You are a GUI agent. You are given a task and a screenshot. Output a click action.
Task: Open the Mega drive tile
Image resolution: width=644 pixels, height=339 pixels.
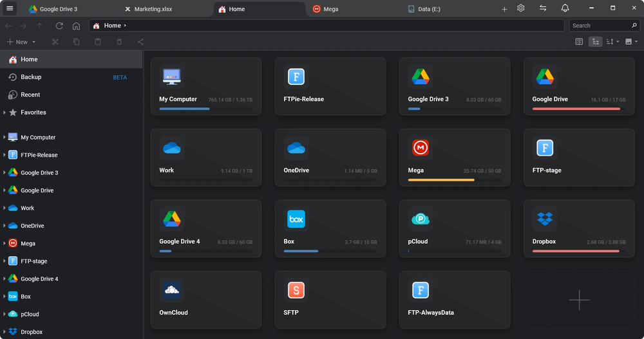[x=454, y=157]
